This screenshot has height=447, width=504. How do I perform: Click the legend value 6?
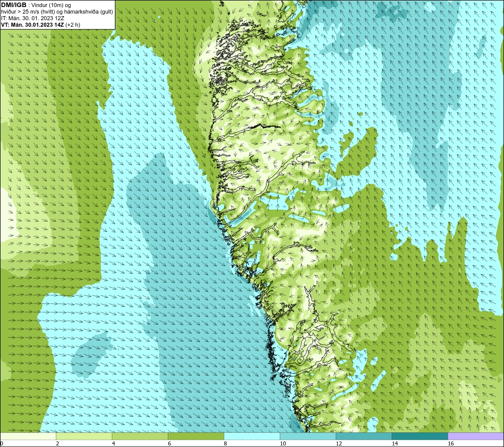click(x=169, y=443)
